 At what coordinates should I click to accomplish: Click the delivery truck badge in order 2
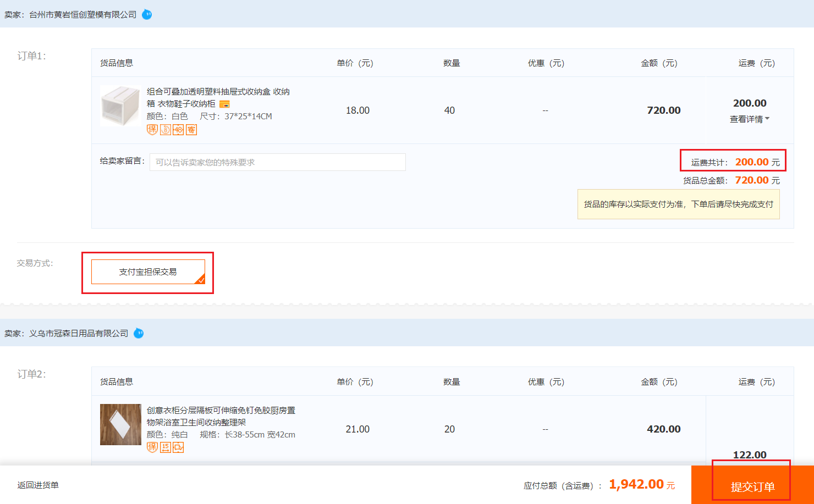click(178, 447)
